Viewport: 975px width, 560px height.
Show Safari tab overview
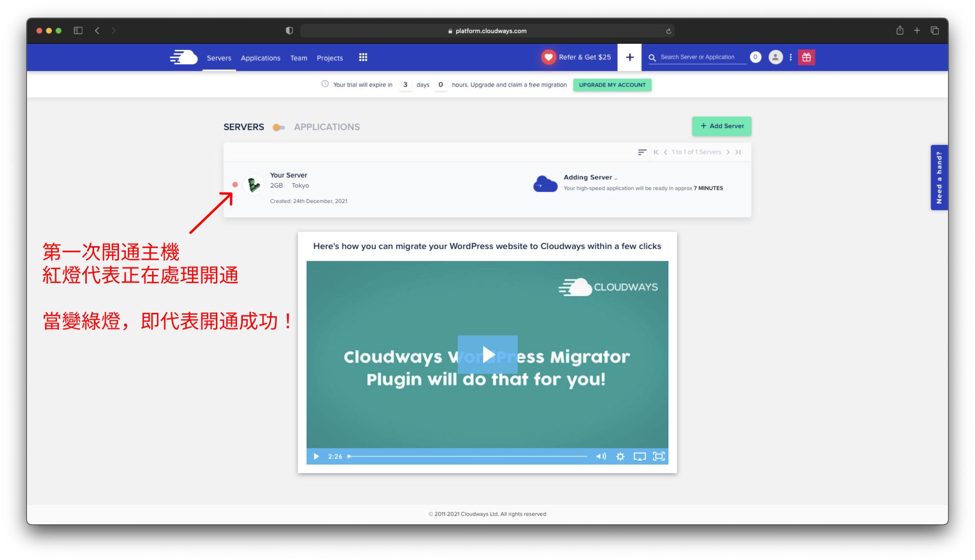(935, 30)
